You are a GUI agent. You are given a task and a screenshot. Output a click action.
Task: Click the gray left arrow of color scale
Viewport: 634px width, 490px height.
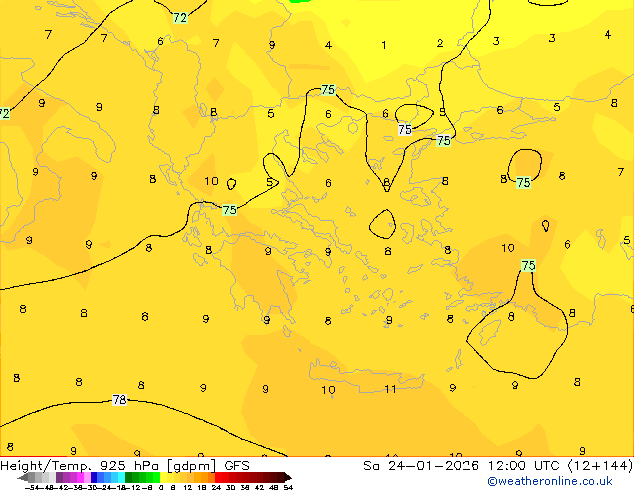pos(23,477)
